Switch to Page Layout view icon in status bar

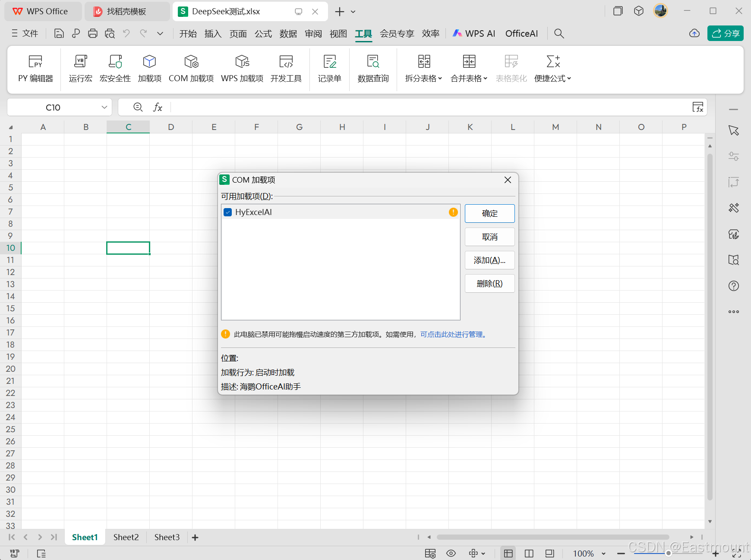(529, 554)
